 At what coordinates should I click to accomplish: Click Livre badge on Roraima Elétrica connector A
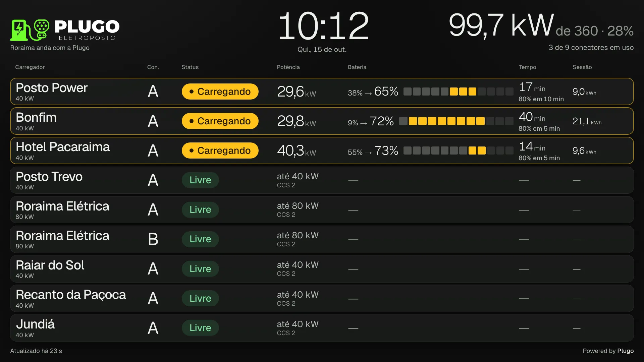(x=200, y=209)
